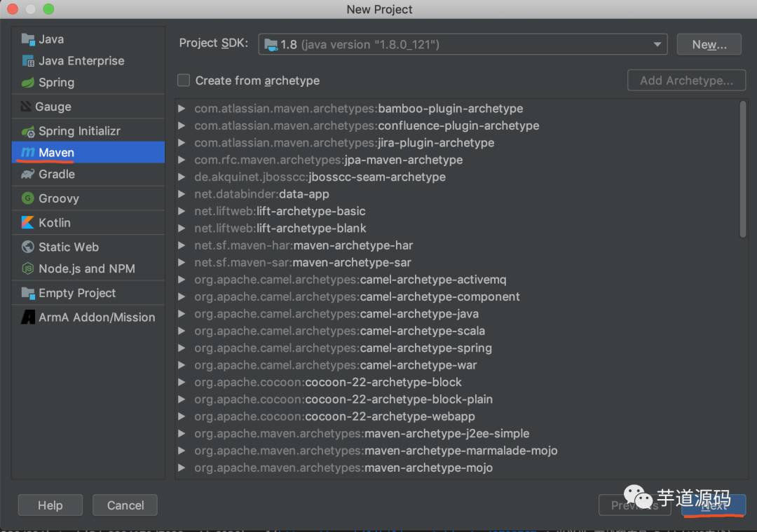Expand lift-archetype-blank entry
The height and width of the screenshot is (532, 757).
(x=182, y=229)
